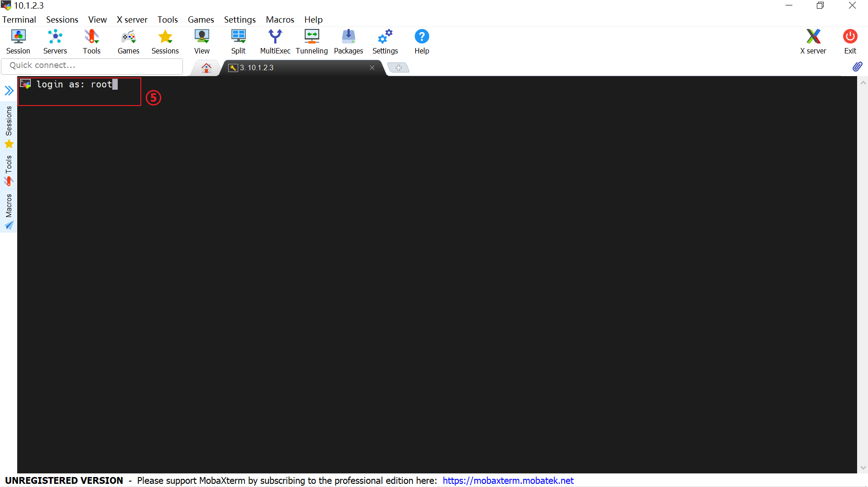Expand the Sessions side panel tab
Screen dimensions: 868x487
pos(9,127)
